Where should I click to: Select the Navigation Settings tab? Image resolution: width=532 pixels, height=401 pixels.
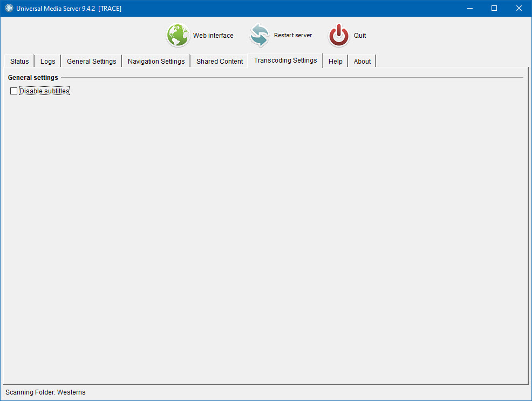(156, 62)
